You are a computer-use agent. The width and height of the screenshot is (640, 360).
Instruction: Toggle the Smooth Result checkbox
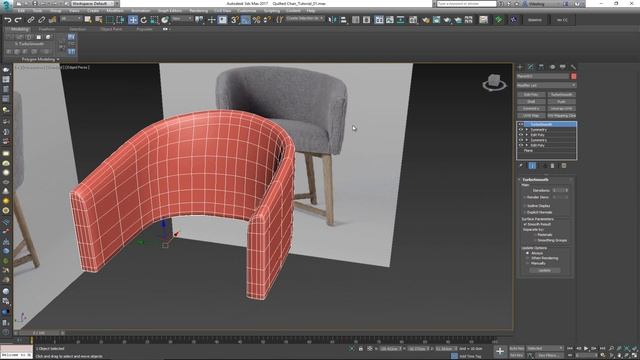tap(525, 224)
